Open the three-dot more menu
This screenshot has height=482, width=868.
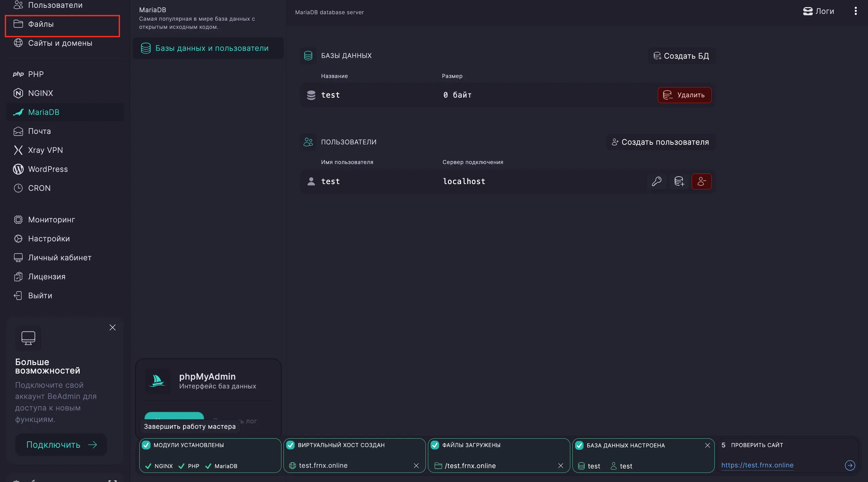(x=856, y=11)
